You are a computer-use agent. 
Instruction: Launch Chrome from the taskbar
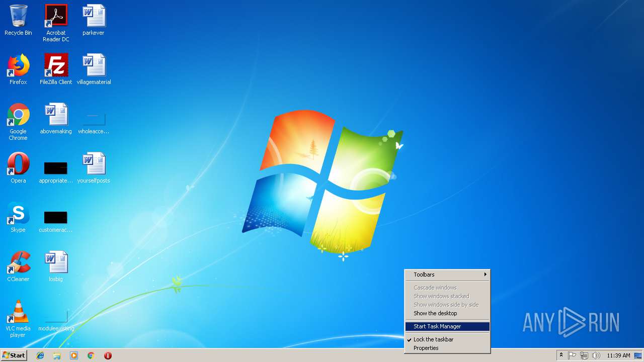(91, 355)
